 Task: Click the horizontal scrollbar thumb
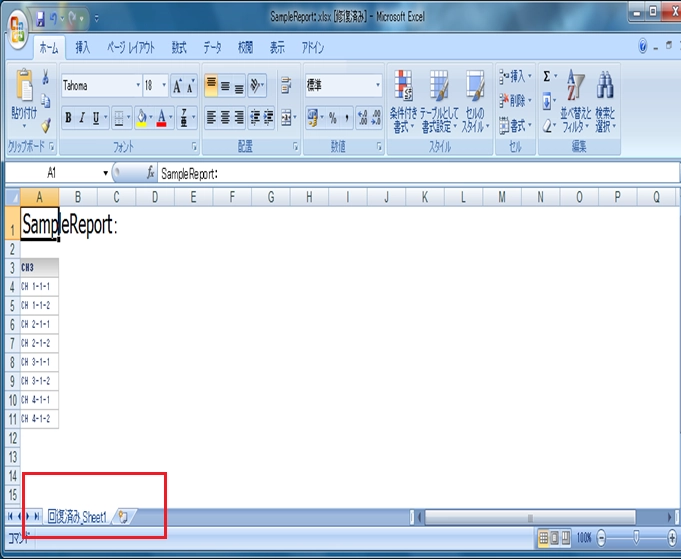530,517
